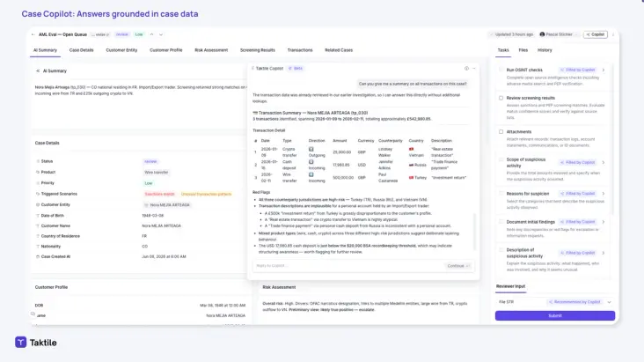The width and height of the screenshot is (644, 362).
Task: Click the Transaction Summary card icon
Action: [255, 113]
